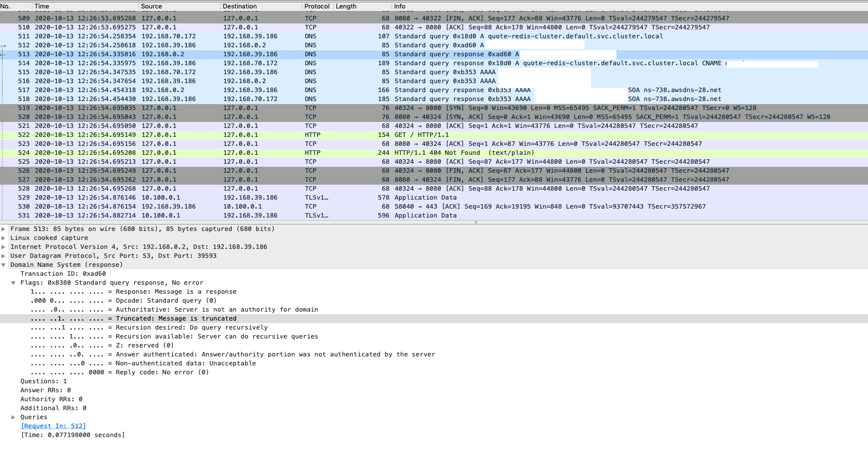Image resolution: width=868 pixels, height=454 pixels.
Task: Select packet 522 with GET / HTTP/1.1
Action: (x=199, y=134)
